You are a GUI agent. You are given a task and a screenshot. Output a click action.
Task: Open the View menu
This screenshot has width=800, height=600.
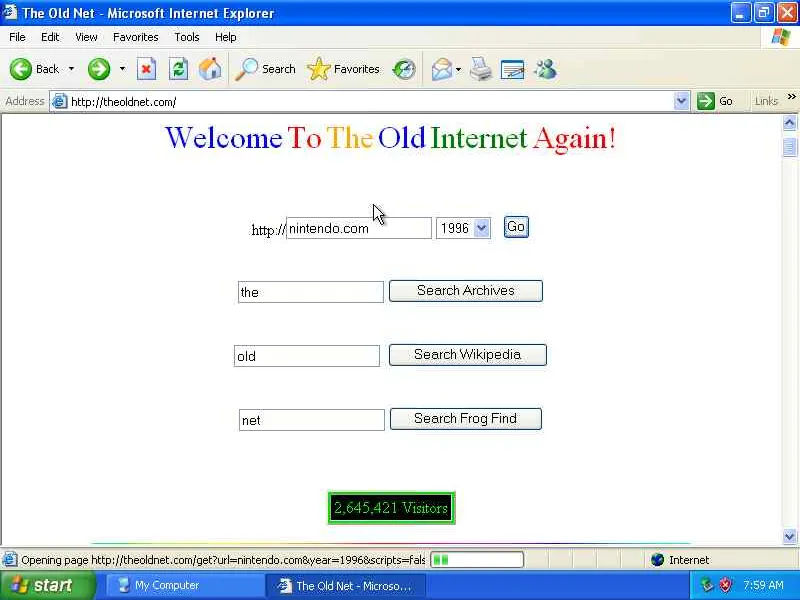[x=86, y=37]
